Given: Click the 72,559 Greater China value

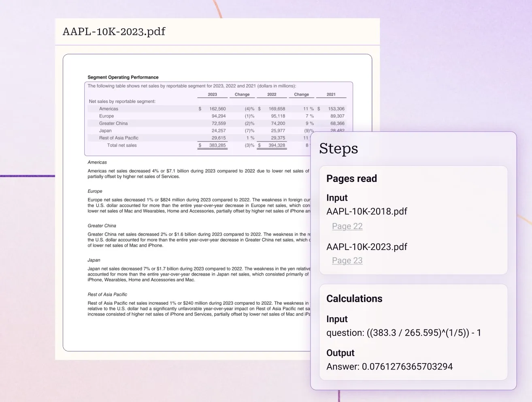Looking at the screenshot, I should (219, 124).
